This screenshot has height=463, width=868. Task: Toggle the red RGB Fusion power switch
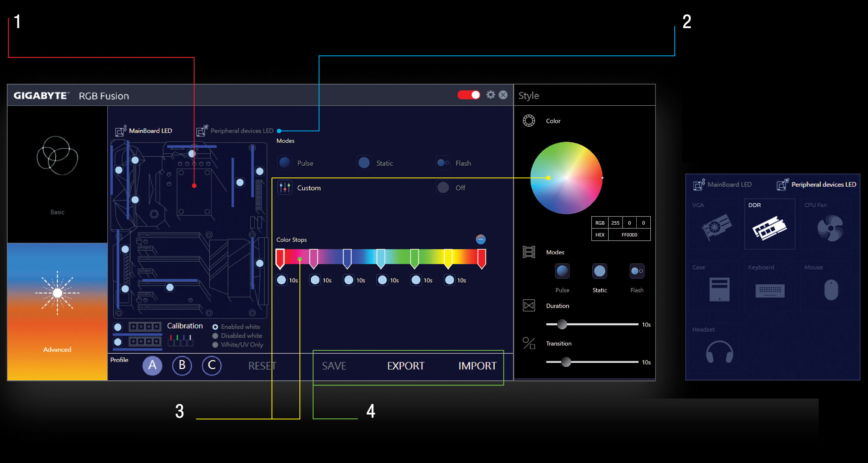469,95
